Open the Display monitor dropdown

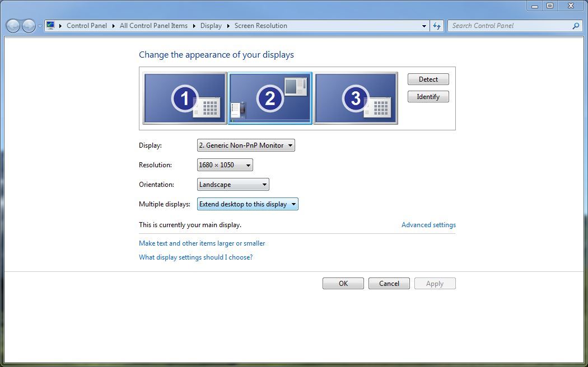click(x=246, y=145)
